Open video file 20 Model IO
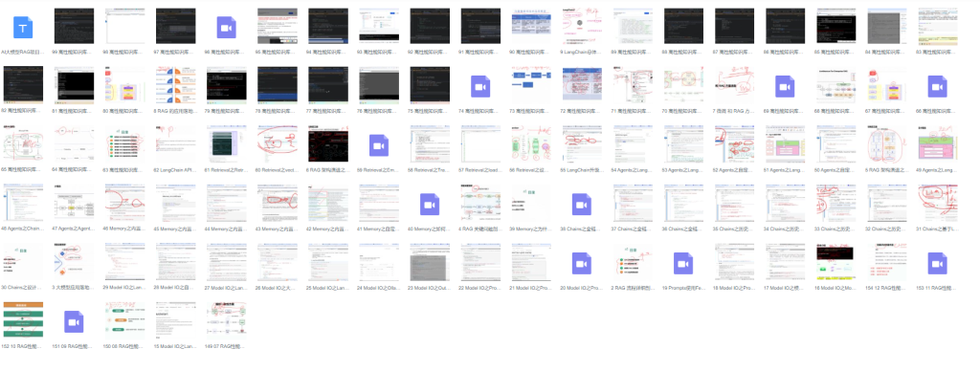 (582, 263)
